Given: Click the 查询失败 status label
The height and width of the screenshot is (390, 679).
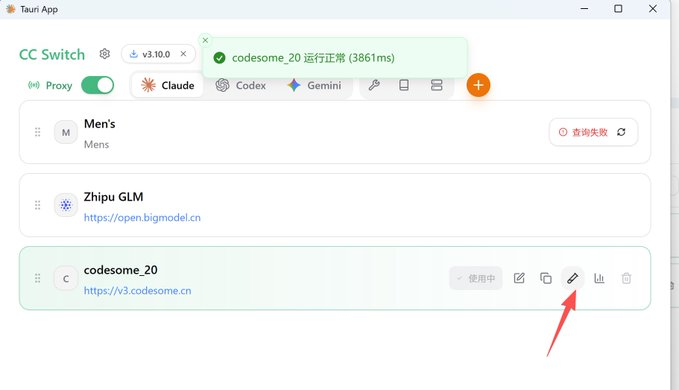Looking at the screenshot, I should tap(589, 132).
